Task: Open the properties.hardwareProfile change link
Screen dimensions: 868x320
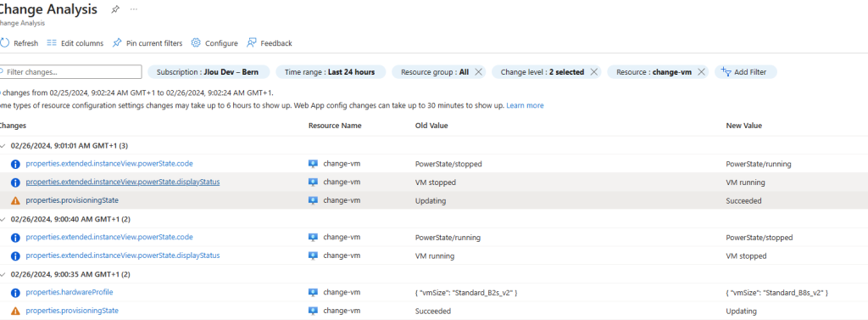Action: 70,292
